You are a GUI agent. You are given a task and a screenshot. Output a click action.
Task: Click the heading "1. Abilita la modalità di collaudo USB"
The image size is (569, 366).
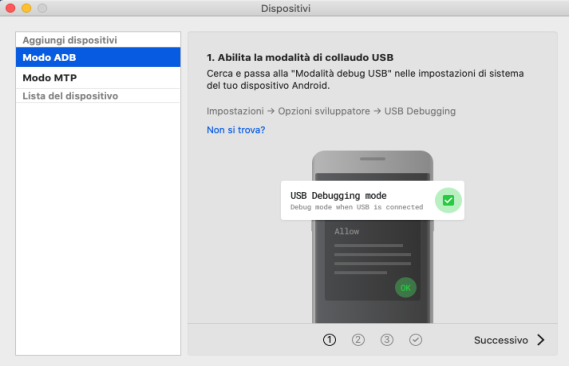(x=300, y=57)
